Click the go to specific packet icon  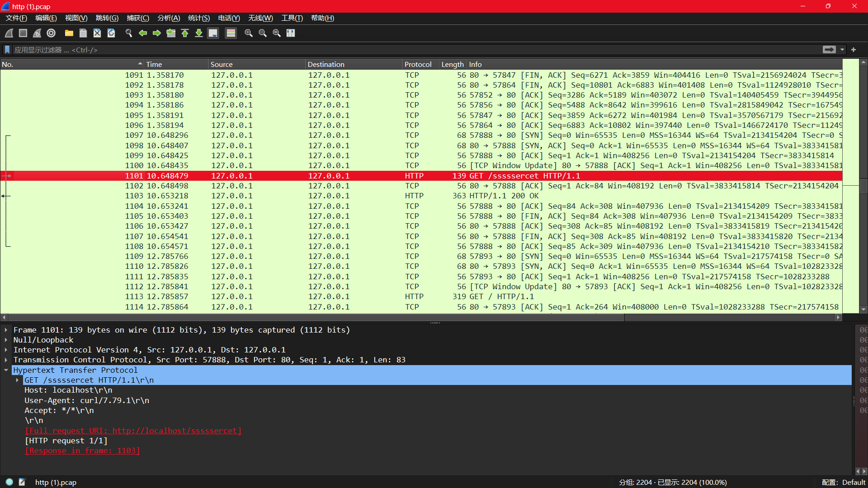pyautogui.click(x=171, y=33)
